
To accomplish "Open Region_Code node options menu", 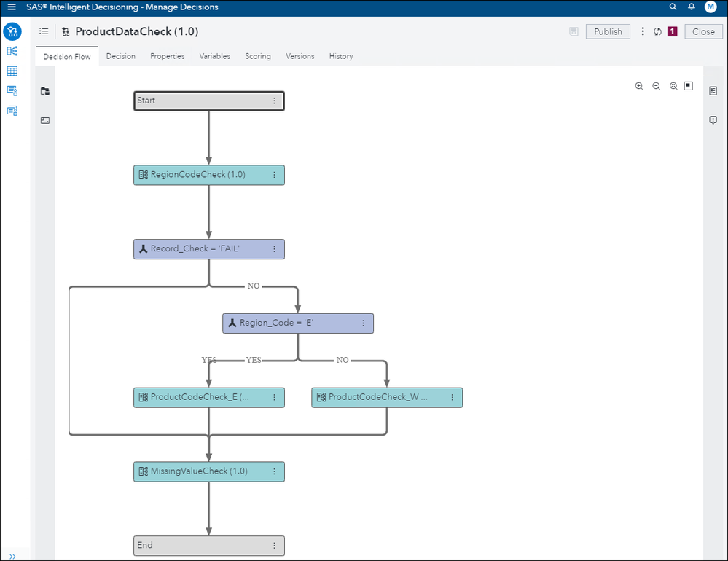I will coord(364,323).
